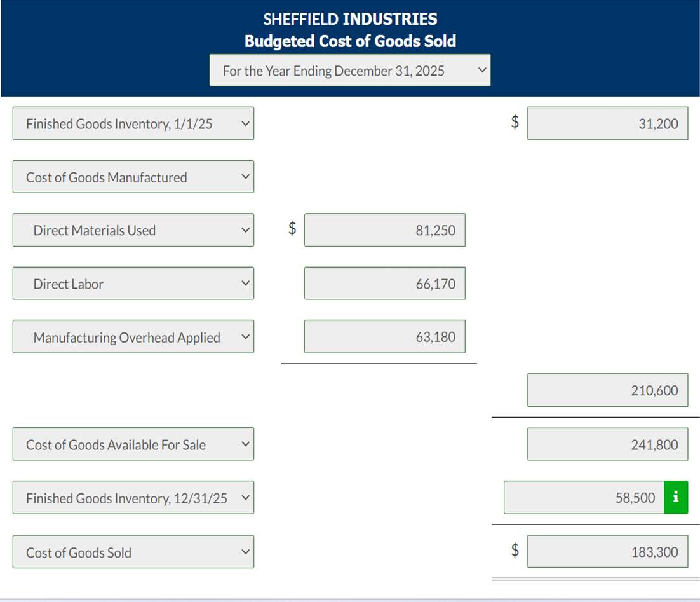The height and width of the screenshot is (602, 700).
Task: Click the Budgeted Cost of Goods Sold heading
Action: click(350, 41)
